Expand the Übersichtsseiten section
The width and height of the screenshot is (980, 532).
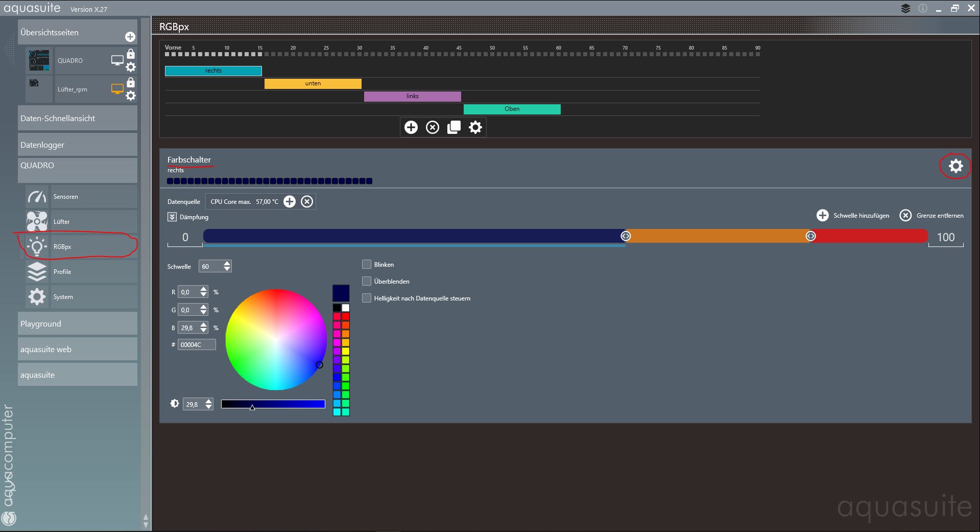pyautogui.click(x=78, y=32)
